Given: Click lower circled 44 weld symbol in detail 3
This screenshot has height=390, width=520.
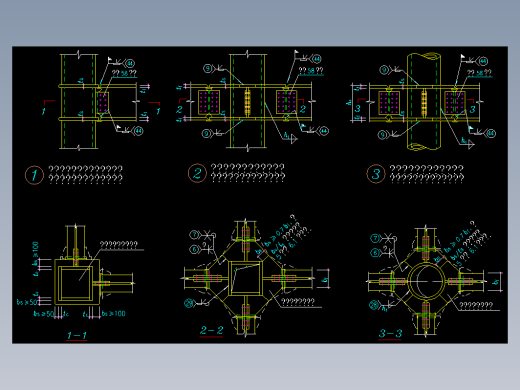Looking at the screenshot, I should [491, 134].
